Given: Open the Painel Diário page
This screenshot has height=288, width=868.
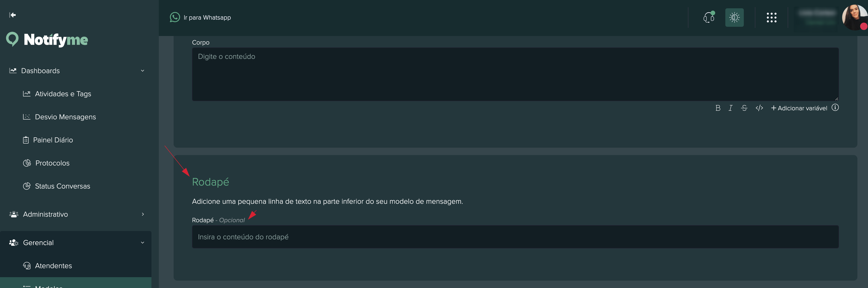Looking at the screenshot, I should point(53,140).
